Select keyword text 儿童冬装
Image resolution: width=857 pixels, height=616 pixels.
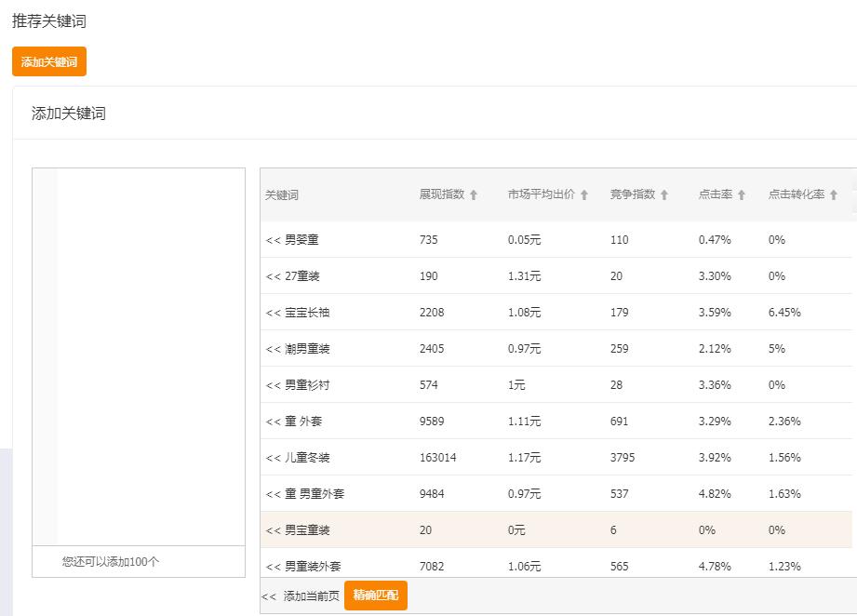307,458
